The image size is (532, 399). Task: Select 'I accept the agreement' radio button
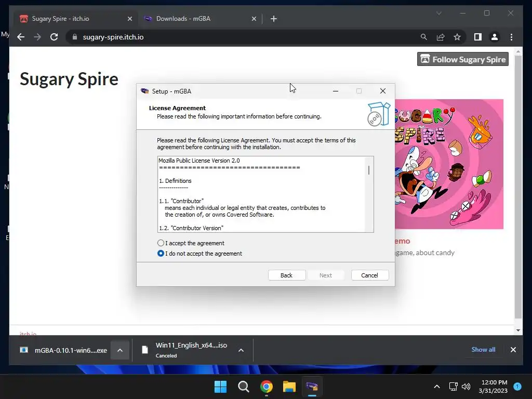click(161, 243)
